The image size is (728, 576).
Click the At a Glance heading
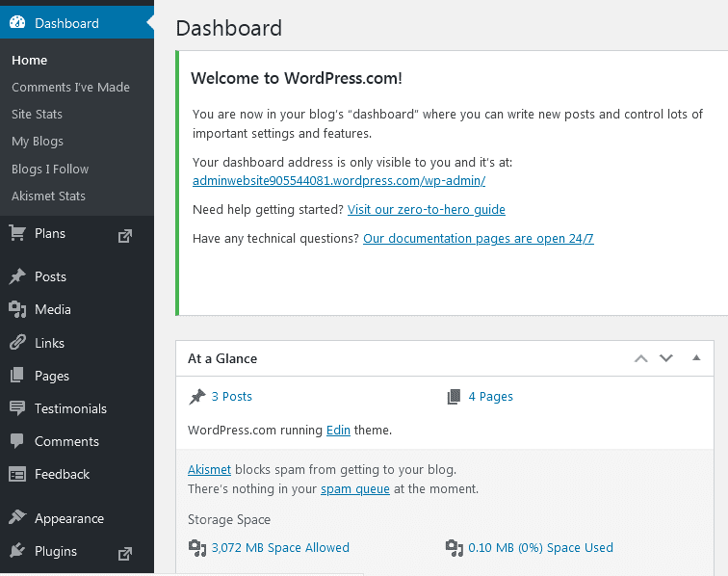(x=222, y=358)
